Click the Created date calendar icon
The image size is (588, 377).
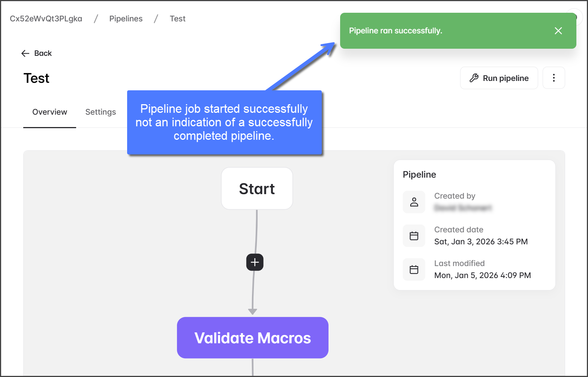coord(414,236)
